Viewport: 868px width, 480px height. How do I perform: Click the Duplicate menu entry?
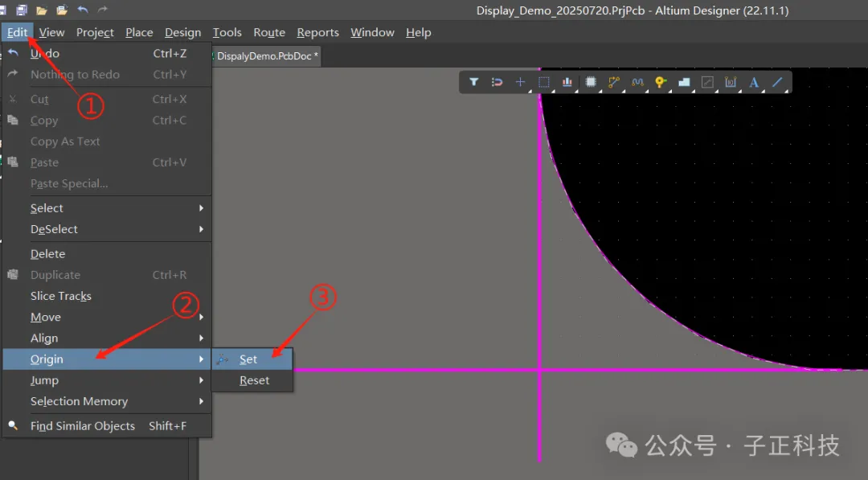coord(107,275)
